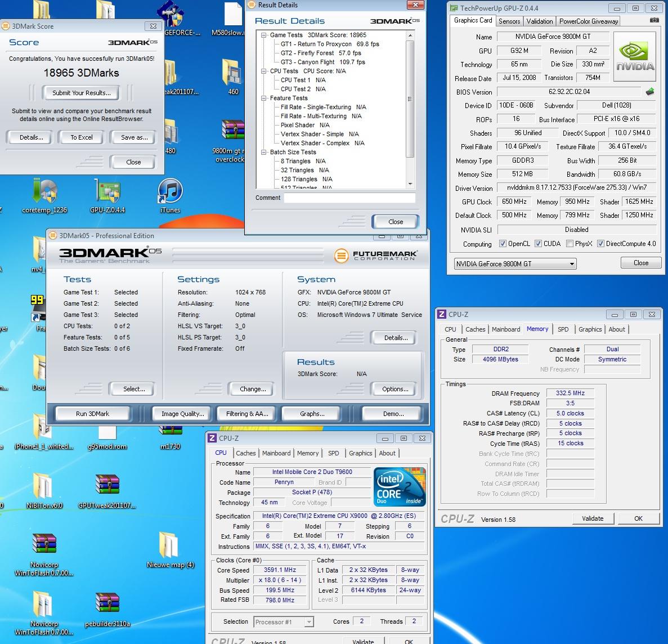
Task: Export score with To Excel button
Action: tap(82, 137)
